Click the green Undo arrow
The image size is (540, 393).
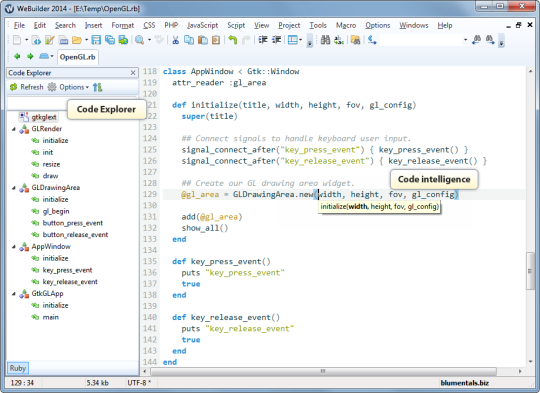(x=232, y=40)
